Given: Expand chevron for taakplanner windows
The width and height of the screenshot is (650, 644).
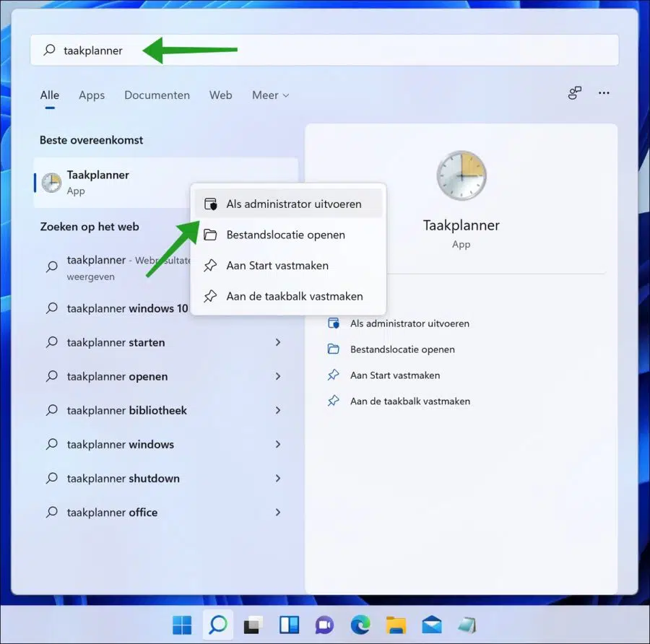Looking at the screenshot, I should [x=278, y=444].
